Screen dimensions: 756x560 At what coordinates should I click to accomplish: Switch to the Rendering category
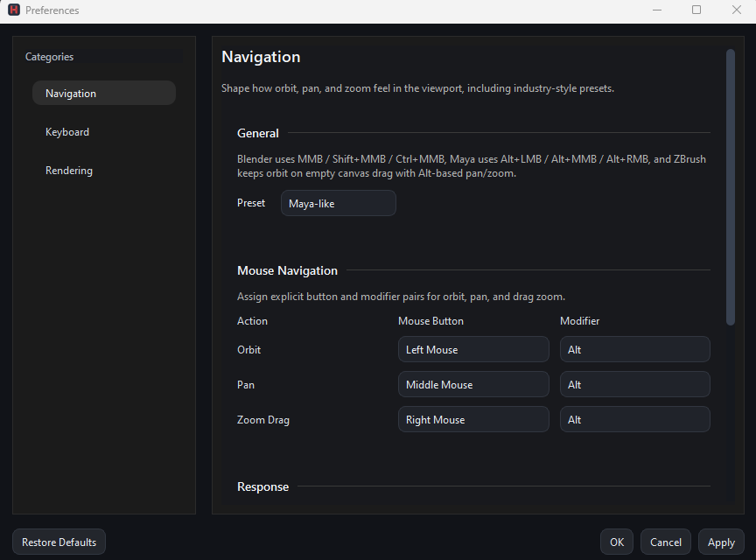point(103,170)
